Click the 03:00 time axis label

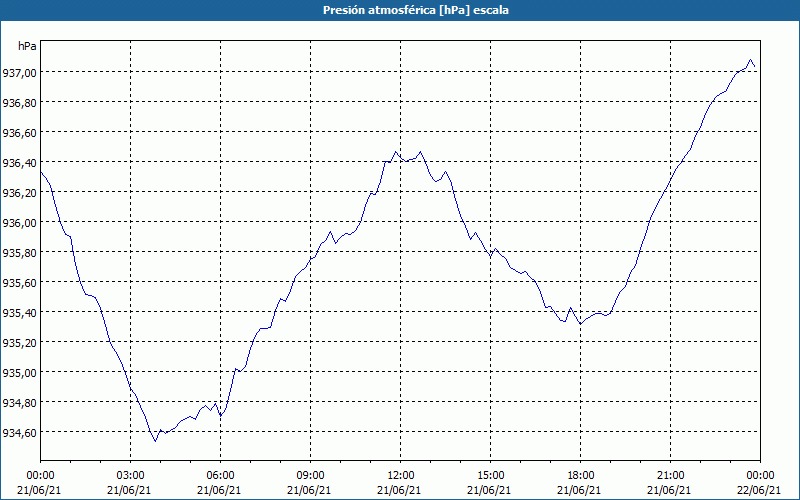click(131, 476)
